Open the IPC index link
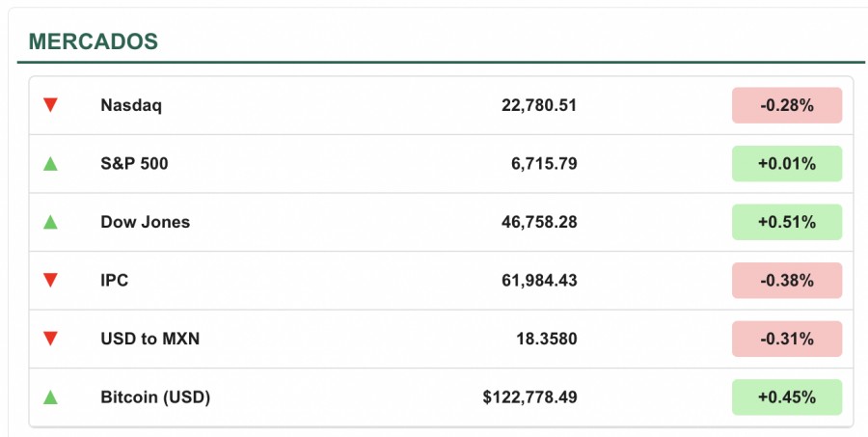Screen dimensions: 868x437 click(114, 281)
